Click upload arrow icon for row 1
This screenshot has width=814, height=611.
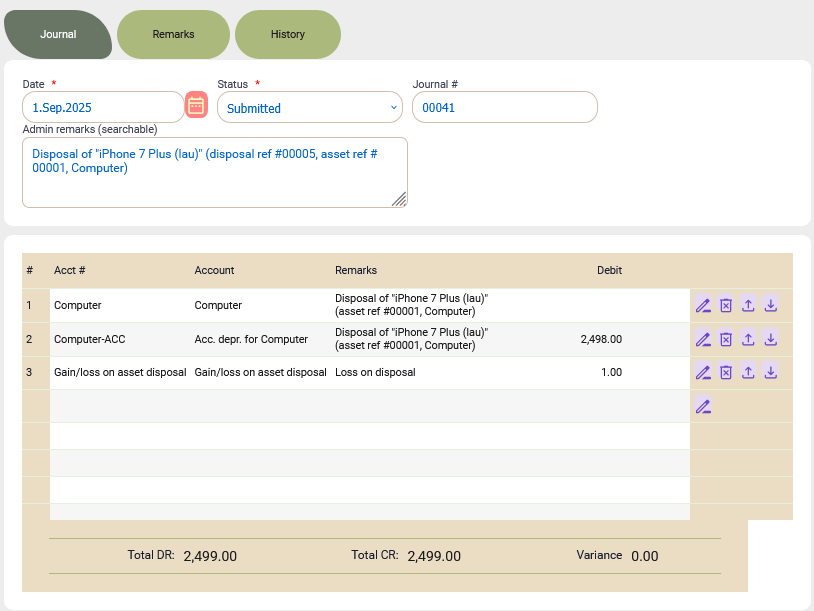(749, 306)
